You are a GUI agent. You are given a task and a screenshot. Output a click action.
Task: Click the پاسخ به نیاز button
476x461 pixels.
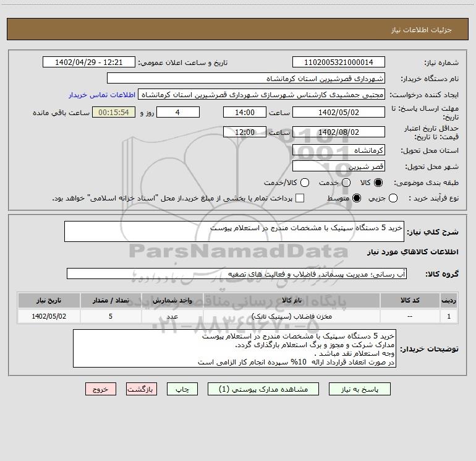click(360, 389)
